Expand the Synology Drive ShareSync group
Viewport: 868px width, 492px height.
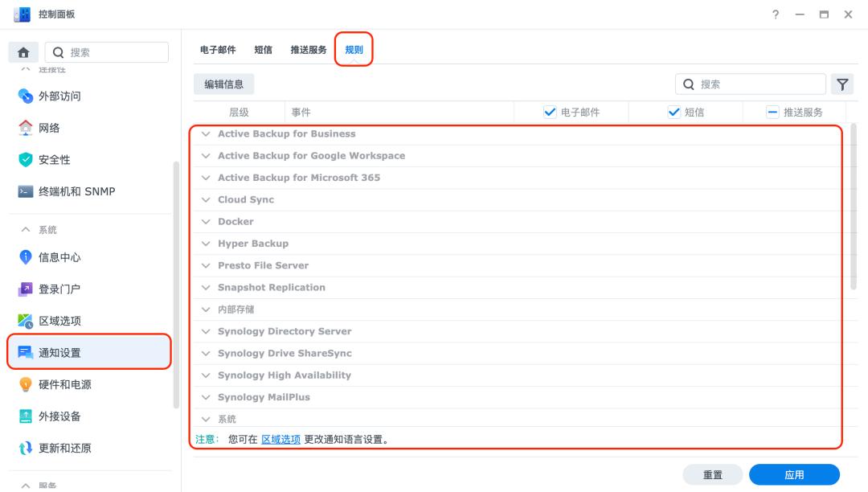point(207,353)
